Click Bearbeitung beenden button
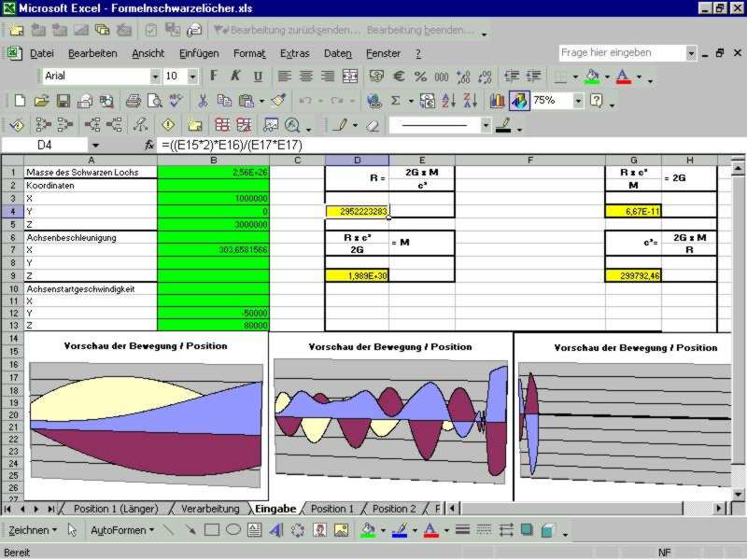Image resolution: width=747 pixels, height=560 pixels. click(421, 30)
